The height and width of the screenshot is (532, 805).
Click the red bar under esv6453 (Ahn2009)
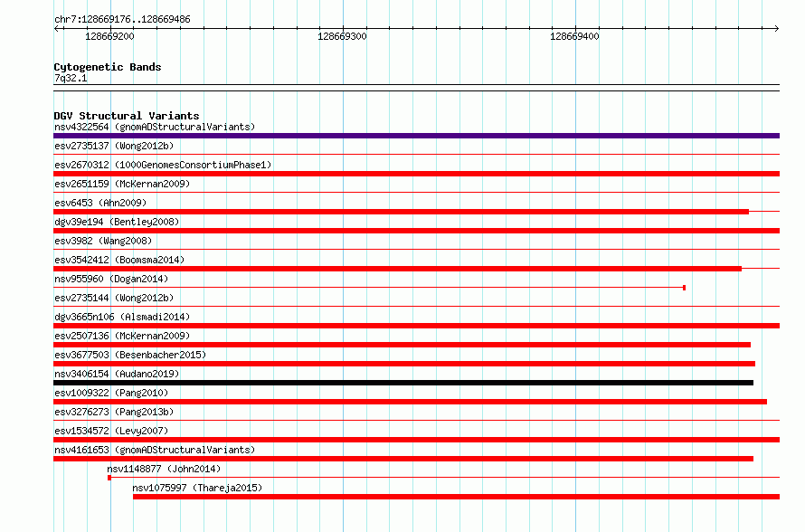click(401, 212)
